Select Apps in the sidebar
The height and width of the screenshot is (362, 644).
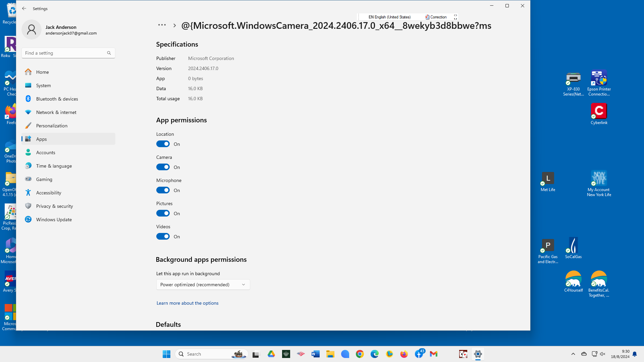[x=68, y=139]
